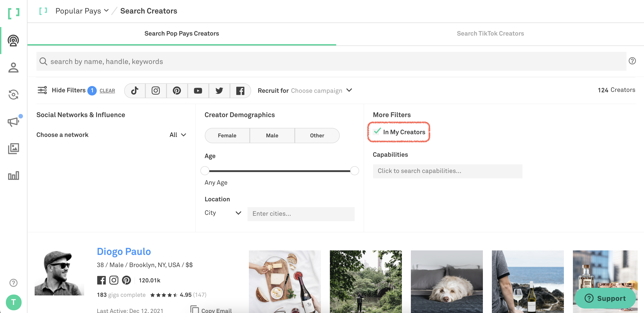644x313 pixels.
Task: Click the CLEAR filters link
Action: pyautogui.click(x=107, y=91)
